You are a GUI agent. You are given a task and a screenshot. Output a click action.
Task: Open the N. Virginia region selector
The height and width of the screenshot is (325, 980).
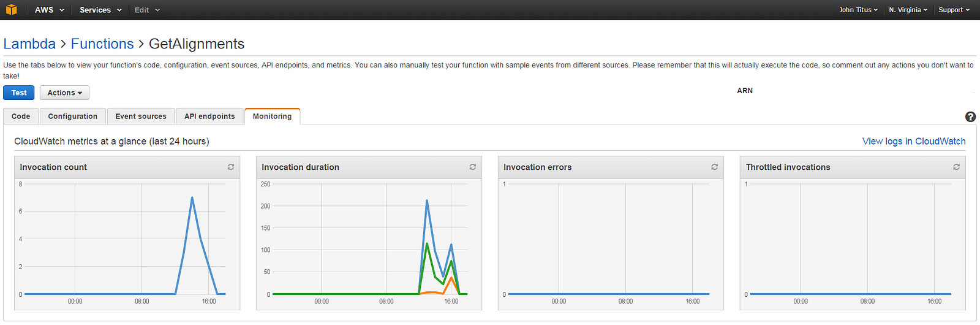tap(908, 10)
